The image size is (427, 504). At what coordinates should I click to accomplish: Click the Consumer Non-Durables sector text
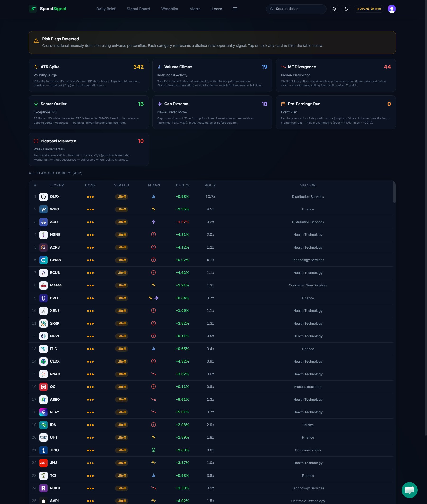[x=308, y=285]
